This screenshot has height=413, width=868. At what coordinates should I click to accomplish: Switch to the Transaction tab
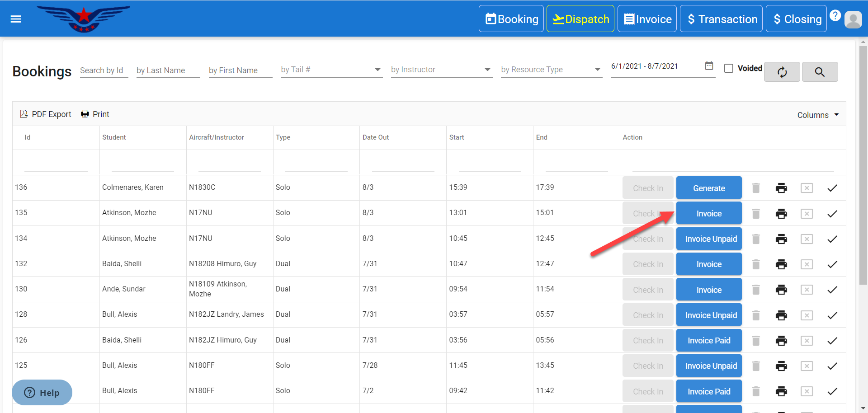click(721, 19)
